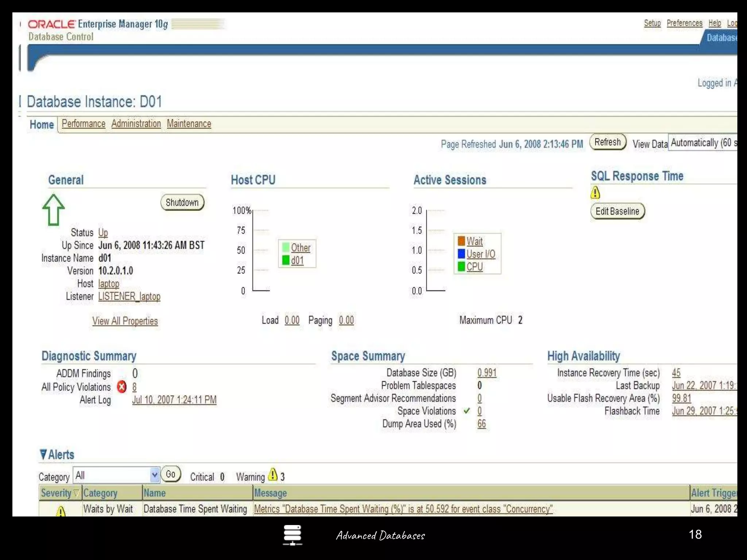Click View All Properties link
The height and width of the screenshot is (560, 747).
tap(125, 321)
